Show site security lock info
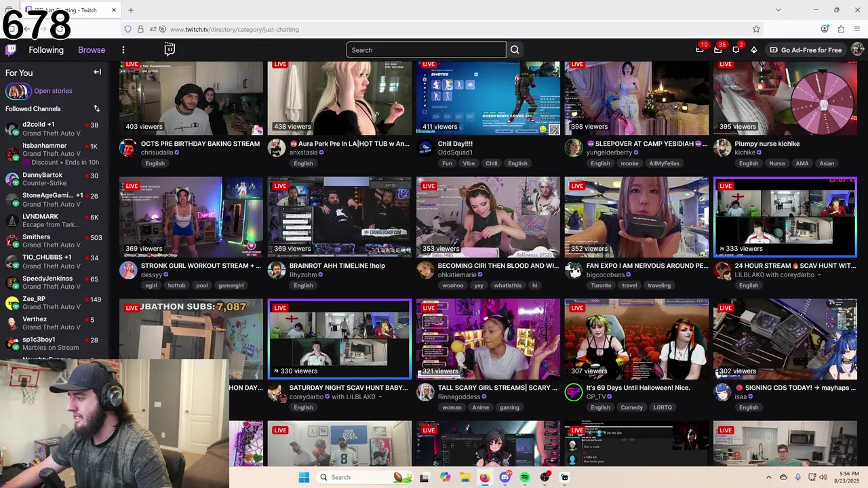Image resolution: width=868 pixels, height=488 pixels. tap(140, 29)
